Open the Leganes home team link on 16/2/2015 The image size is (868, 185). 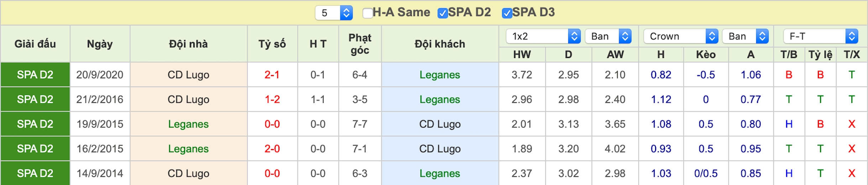click(x=188, y=149)
